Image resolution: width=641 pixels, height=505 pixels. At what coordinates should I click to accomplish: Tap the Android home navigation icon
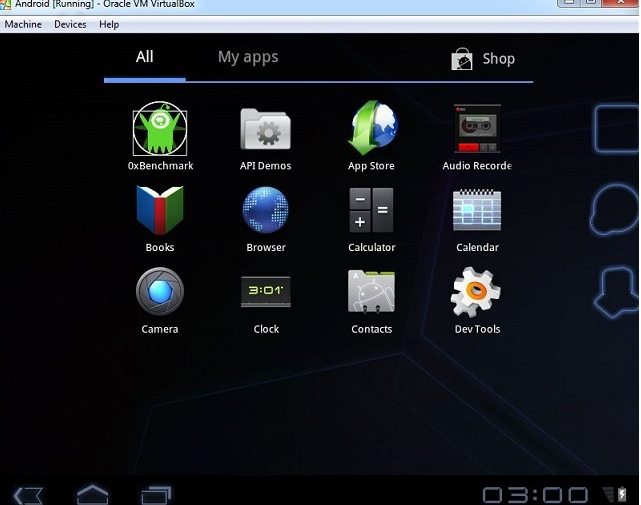click(93, 494)
